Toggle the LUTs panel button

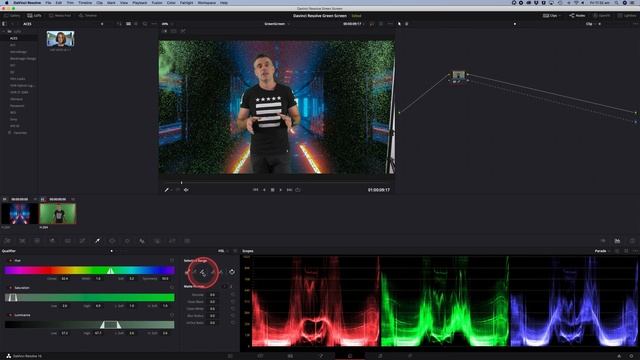point(34,16)
